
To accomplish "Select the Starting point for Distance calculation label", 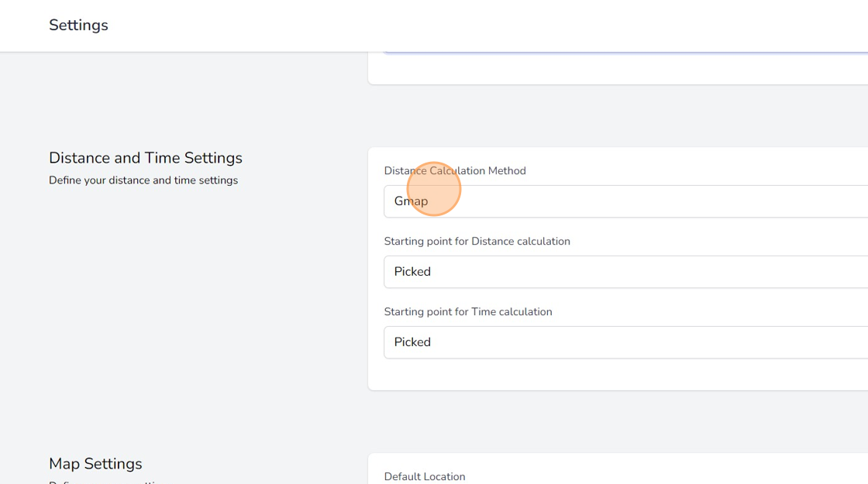I will pyautogui.click(x=477, y=241).
